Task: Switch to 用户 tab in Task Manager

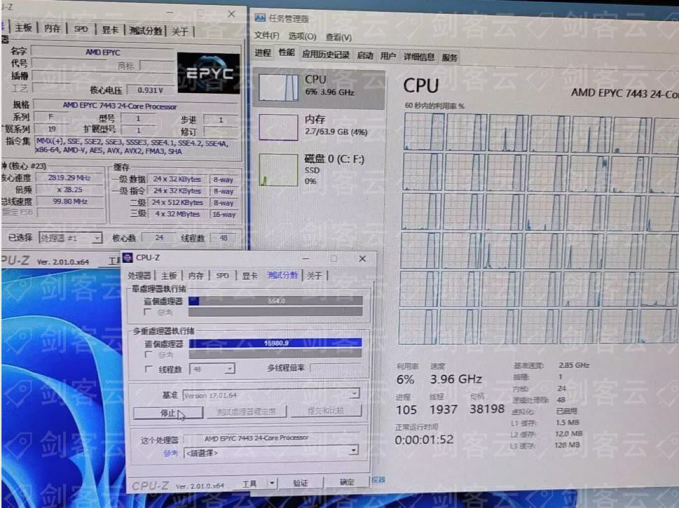Action: click(x=388, y=56)
